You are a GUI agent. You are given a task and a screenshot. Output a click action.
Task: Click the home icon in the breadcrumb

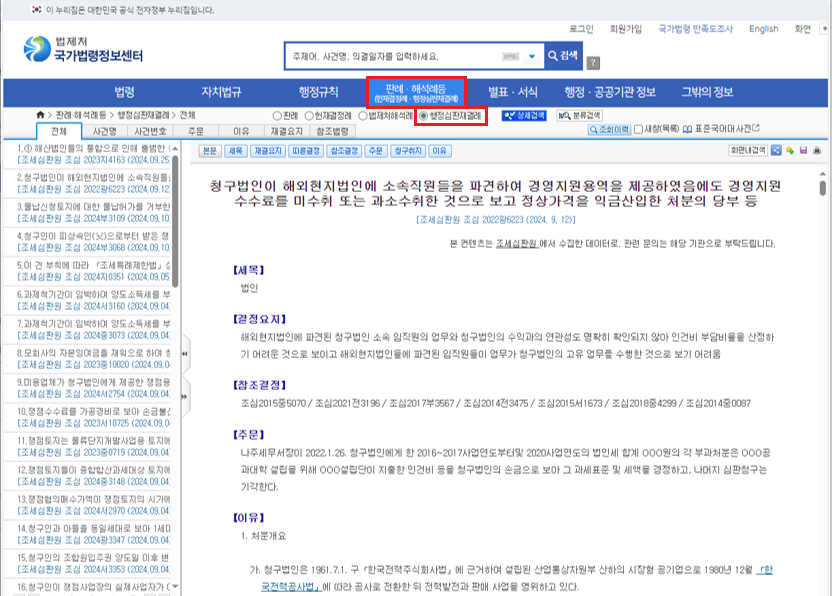click(x=40, y=116)
